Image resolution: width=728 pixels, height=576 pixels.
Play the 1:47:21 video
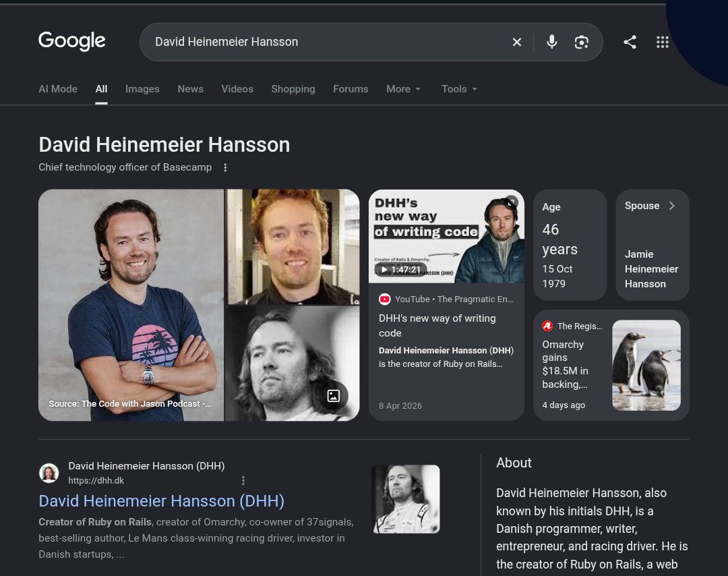[400, 269]
